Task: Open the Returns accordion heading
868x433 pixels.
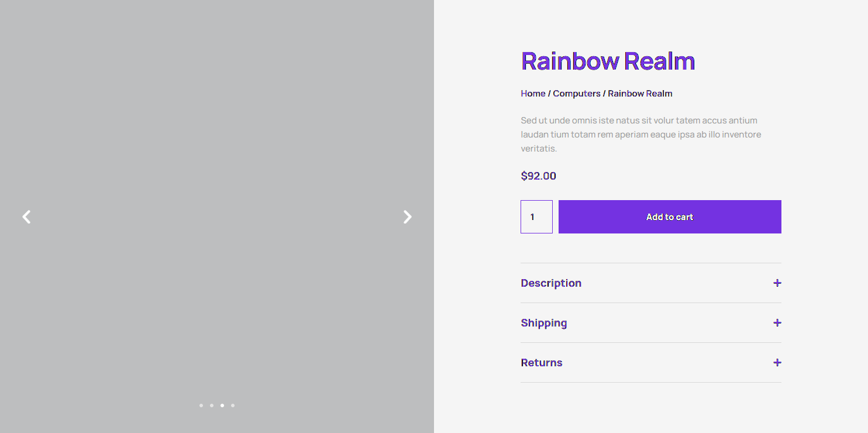Action: [x=542, y=363]
